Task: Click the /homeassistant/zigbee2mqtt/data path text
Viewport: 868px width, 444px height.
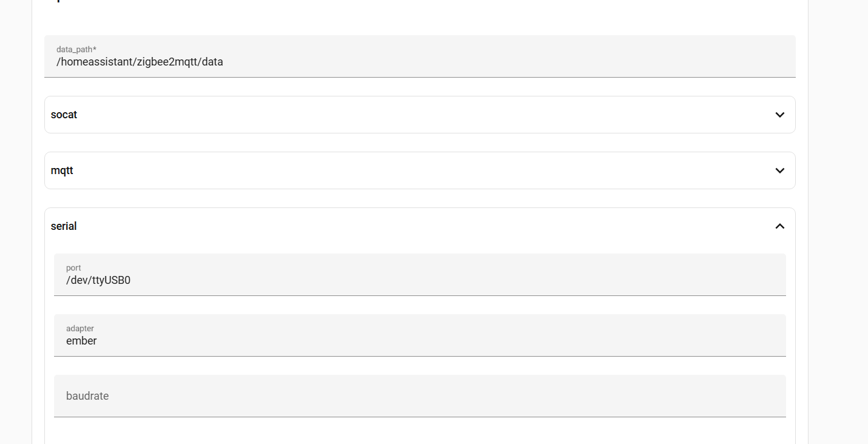Action: (x=140, y=62)
